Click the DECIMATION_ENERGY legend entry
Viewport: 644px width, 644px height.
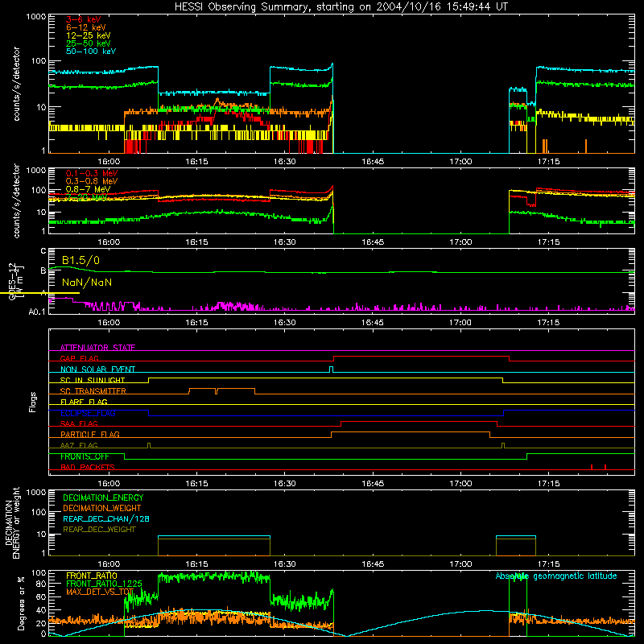point(103,497)
